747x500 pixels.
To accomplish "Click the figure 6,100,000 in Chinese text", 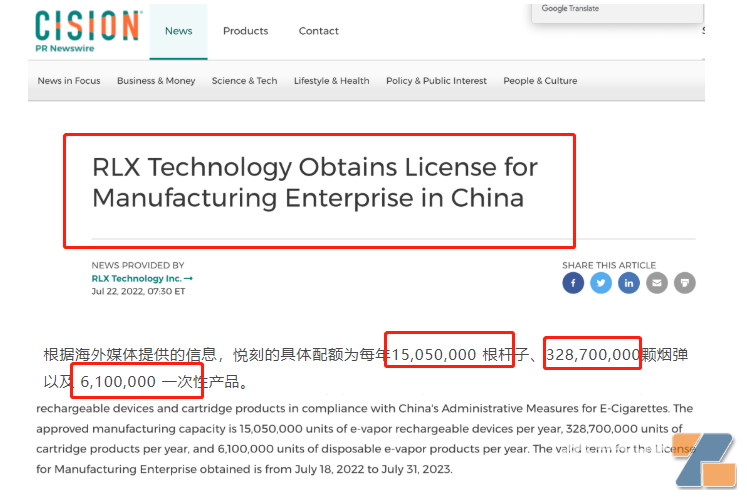I will point(118,382).
